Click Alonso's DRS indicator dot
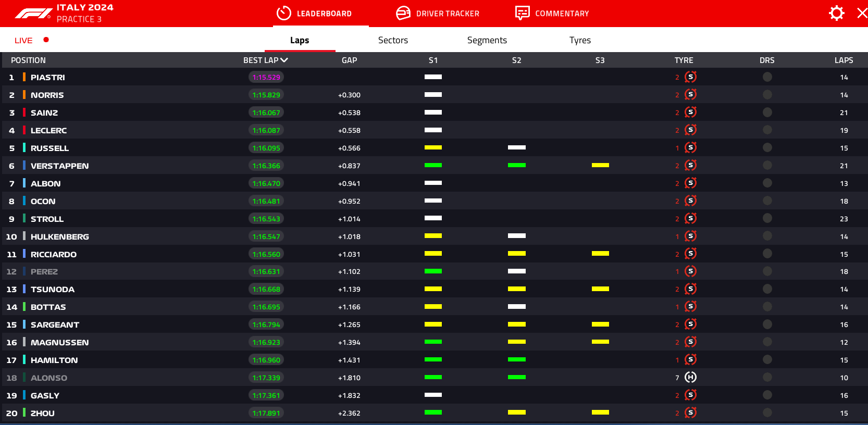The width and height of the screenshot is (868, 425). tap(767, 378)
